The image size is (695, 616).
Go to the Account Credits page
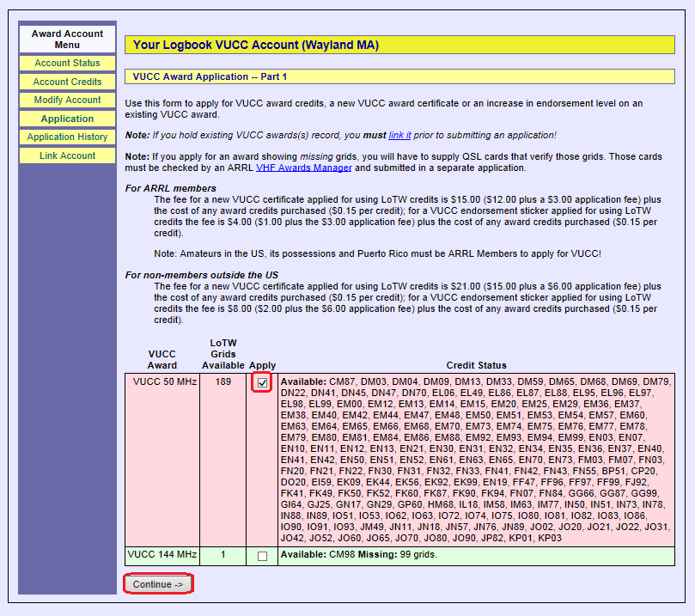(67, 82)
